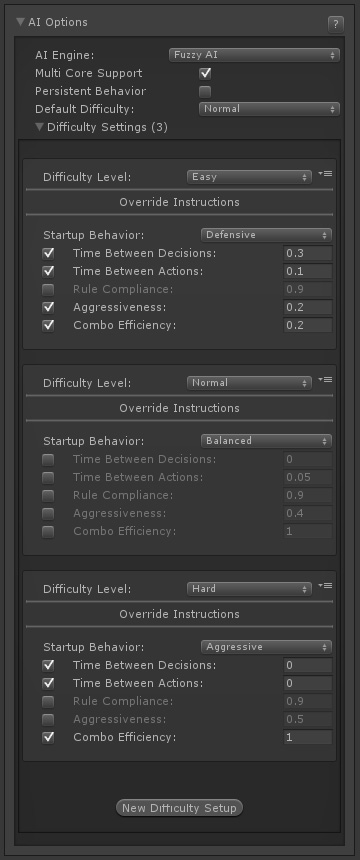The height and width of the screenshot is (860, 360).
Task: Open the AI Engine Fuzzy AI dropdown
Action: coord(254,54)
